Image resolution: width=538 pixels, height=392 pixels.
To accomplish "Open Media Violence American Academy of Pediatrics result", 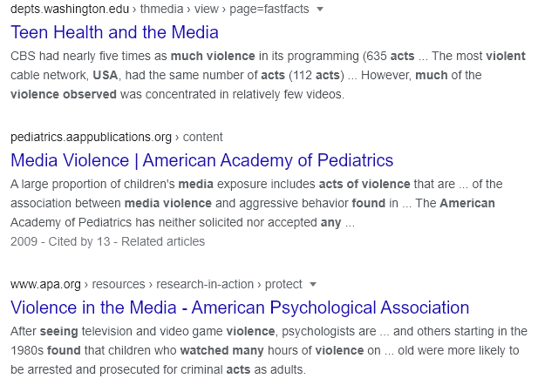I will (201, 160).
